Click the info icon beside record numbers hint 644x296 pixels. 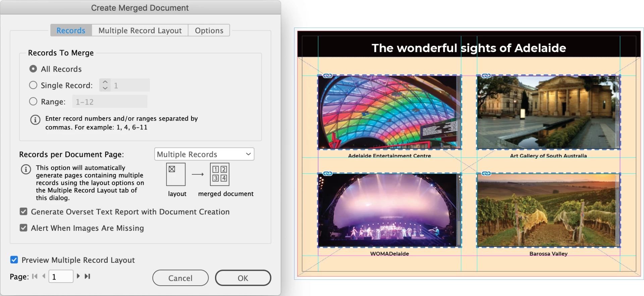coord(35,120)
